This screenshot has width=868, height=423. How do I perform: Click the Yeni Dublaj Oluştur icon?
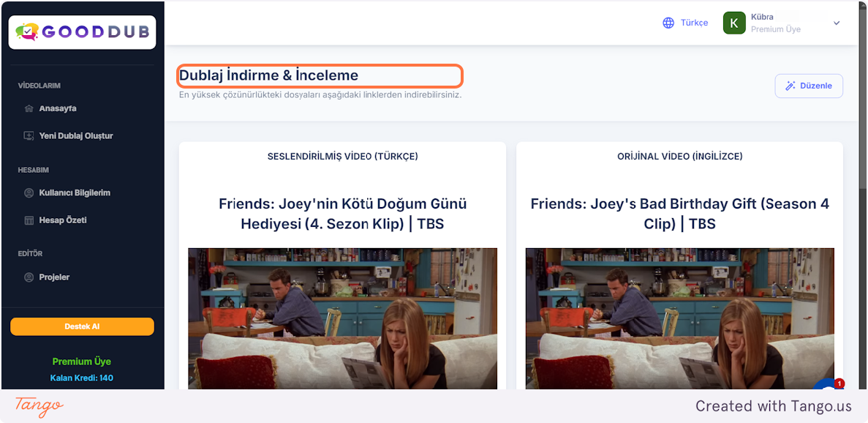click(29, 136)
